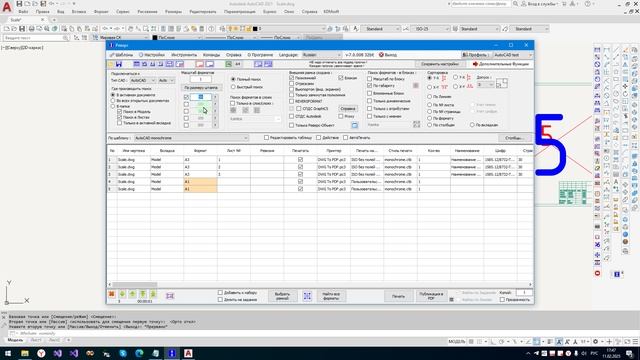Click the blue floppy save icon in Реверс toolbar
Viewport: 640px width, 360px height.
click(x=119, y=64)
